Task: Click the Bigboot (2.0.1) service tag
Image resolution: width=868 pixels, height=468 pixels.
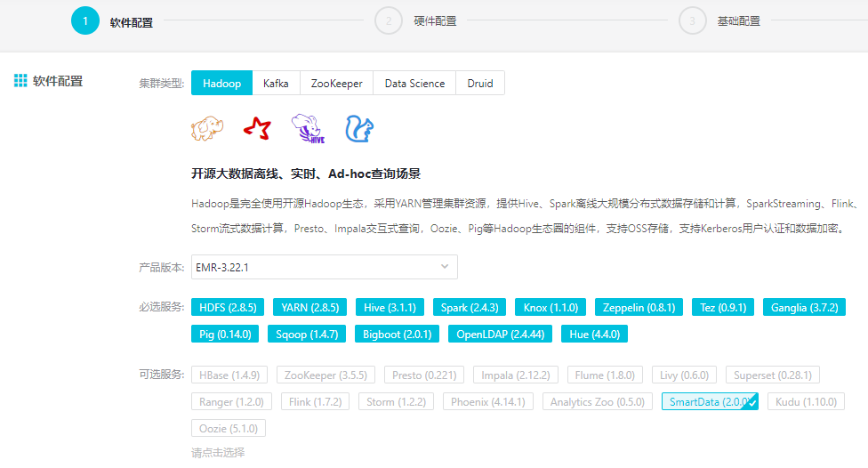Action: tap(397, 334)
